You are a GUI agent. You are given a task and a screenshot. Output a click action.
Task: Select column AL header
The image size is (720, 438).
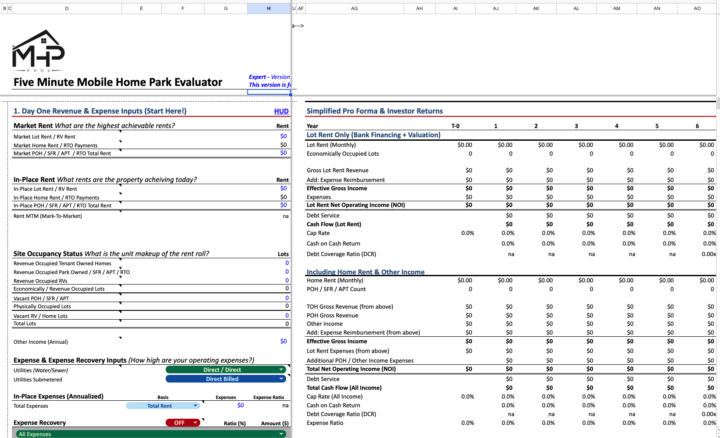click(576, 8)
